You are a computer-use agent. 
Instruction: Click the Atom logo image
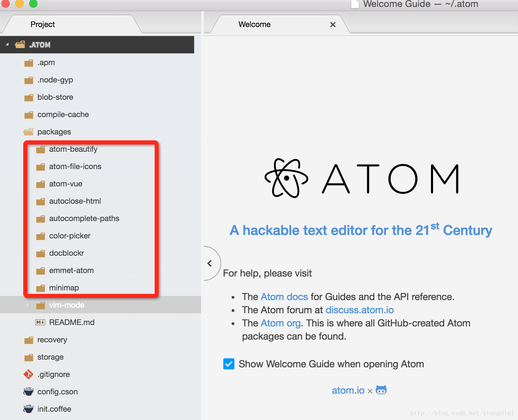tap(362, 178)
